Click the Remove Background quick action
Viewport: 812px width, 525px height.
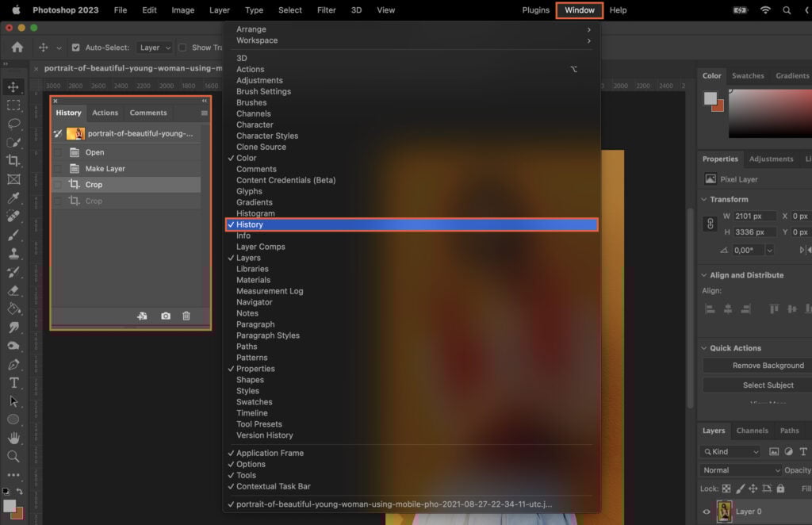point(762,365)
